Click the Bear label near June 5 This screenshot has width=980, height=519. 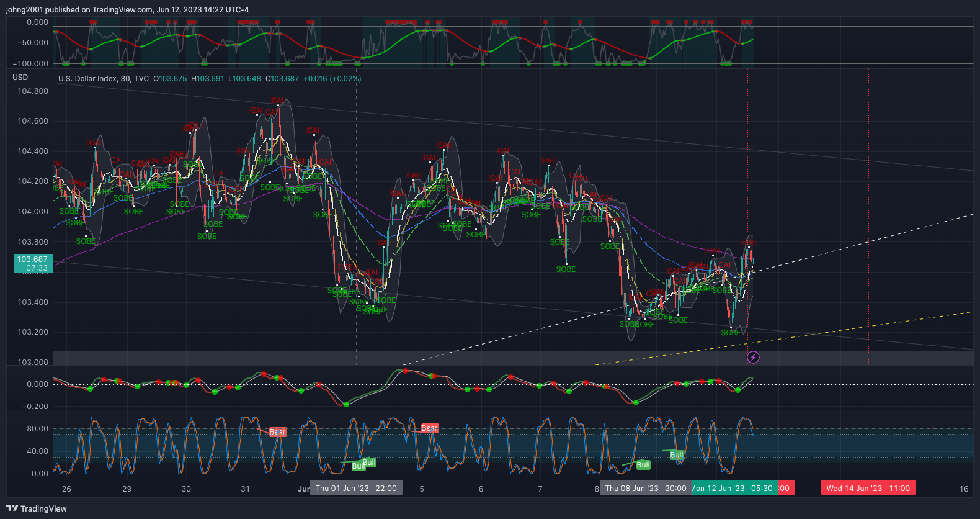point(429,428)
